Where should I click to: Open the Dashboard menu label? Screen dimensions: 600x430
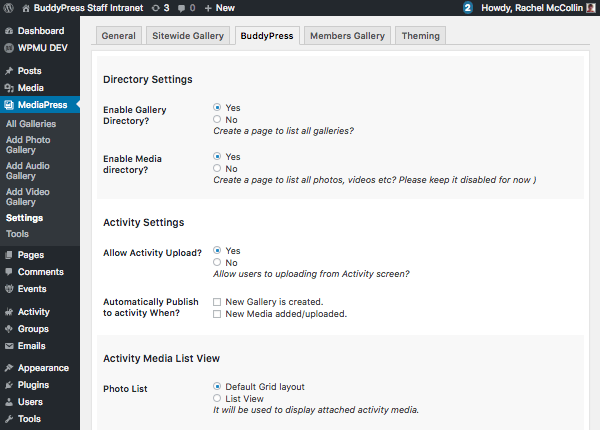click(41, 31)
